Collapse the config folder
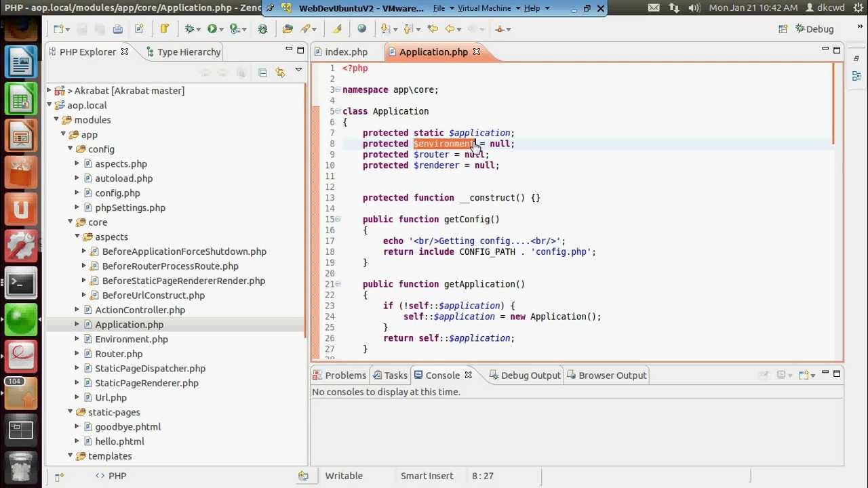 coord(70,149)
